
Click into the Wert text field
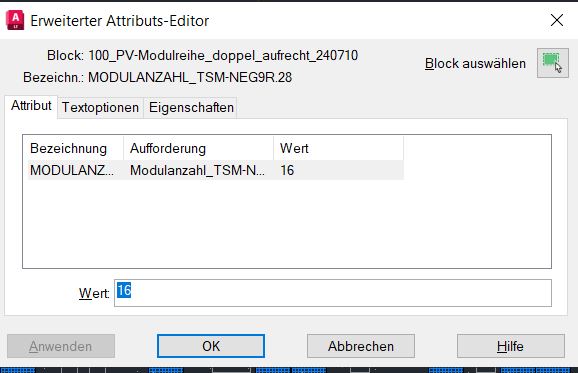click(333, 293)
